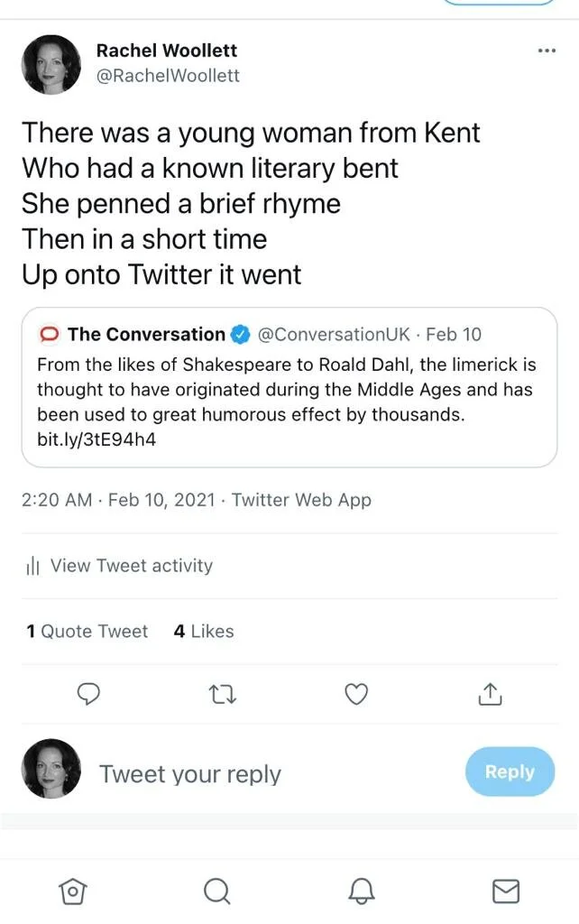This screenshot has width=579, height=924.
Task: View the 4 Likes list
Action: click(x=204, y=632)
